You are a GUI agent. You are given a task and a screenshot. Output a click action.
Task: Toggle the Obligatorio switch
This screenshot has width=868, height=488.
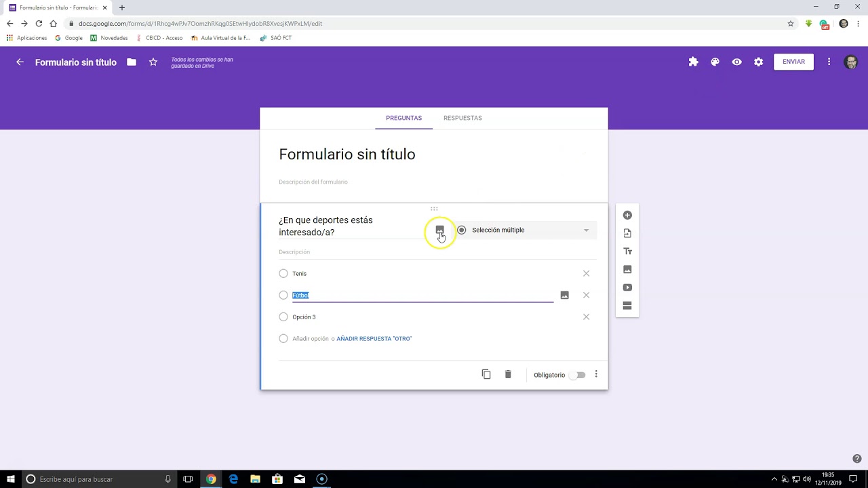(x=578, y=375)
